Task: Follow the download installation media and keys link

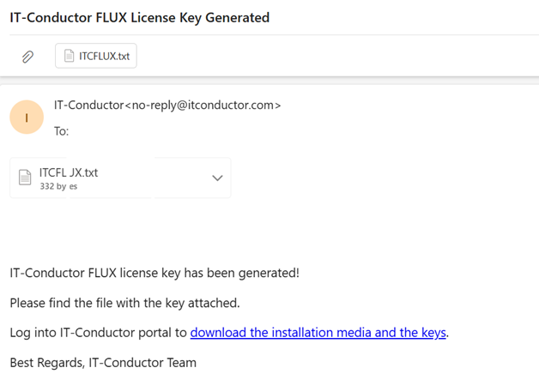Action: [318, 333]
